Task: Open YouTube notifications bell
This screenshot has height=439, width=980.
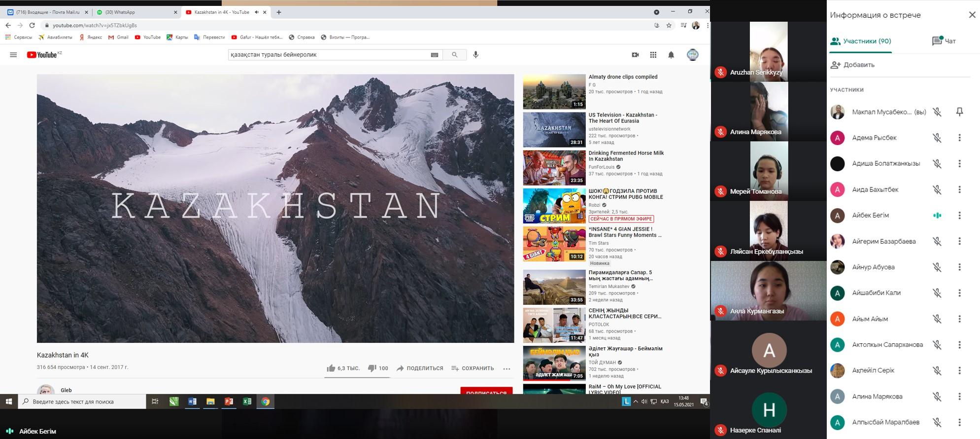Action: tap(671, 55)
